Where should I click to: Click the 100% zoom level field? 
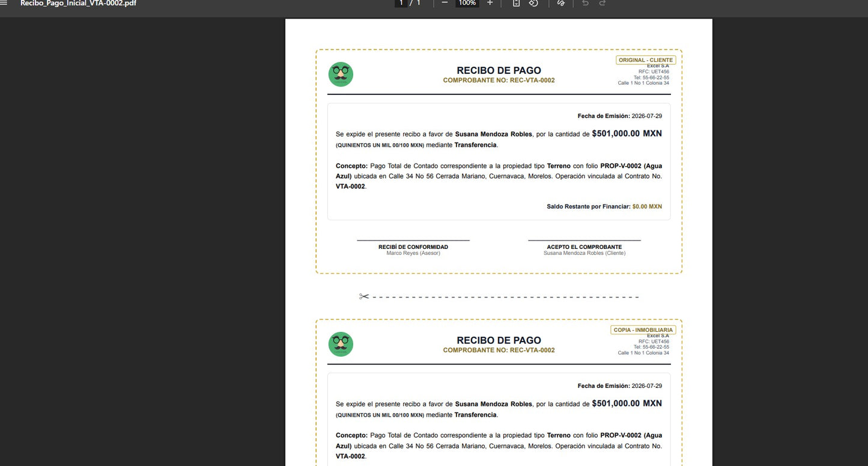(x=467, y=3)
